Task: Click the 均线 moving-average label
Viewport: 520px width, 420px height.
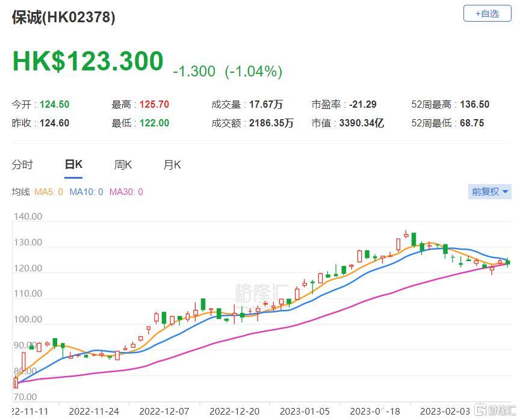Action: tap(21, 191)
